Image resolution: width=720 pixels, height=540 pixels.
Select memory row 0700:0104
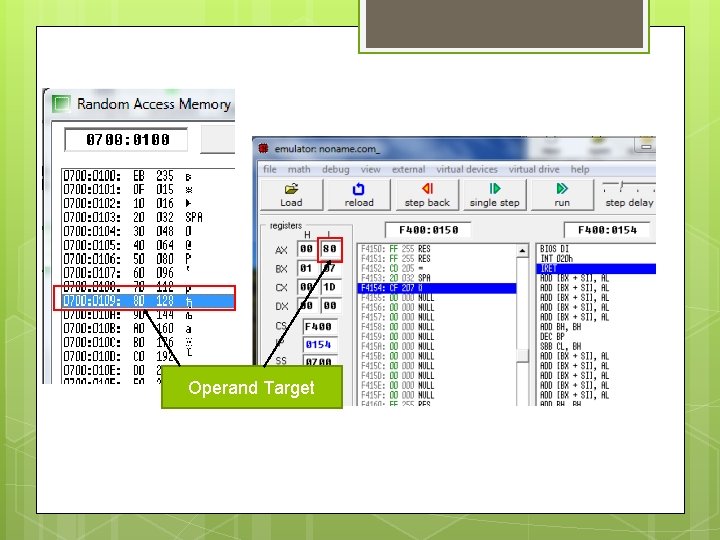tap(148, 231)
